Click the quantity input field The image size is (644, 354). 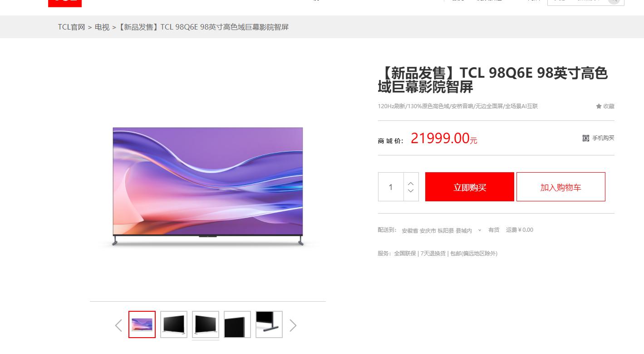pyautogui.click(x=391, y=187)
